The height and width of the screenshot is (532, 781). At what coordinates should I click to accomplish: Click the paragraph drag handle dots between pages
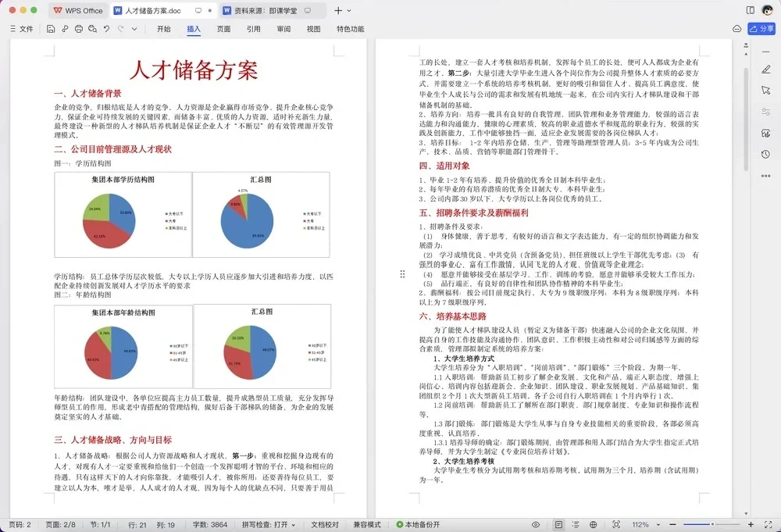point(402,274)
